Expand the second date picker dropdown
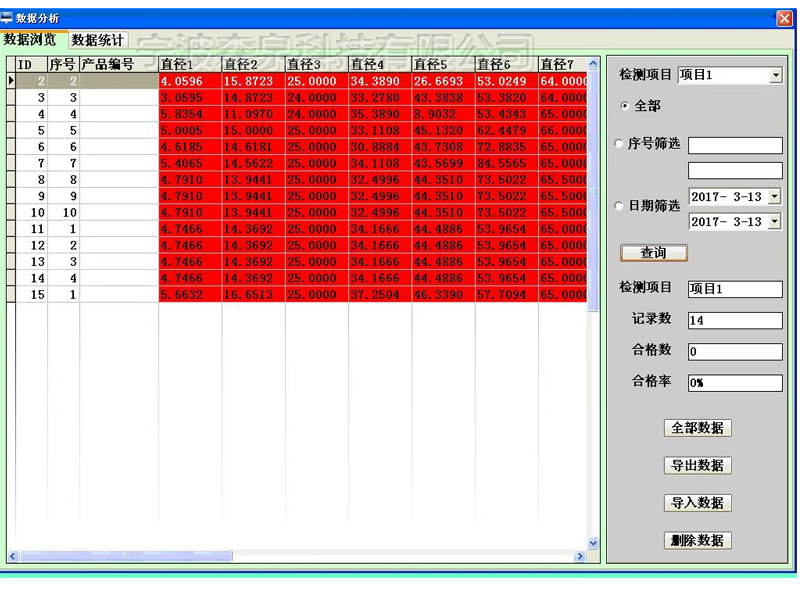The height and width of the screenshot is (596, 800). pyautogui.click(x=774, y=222)
